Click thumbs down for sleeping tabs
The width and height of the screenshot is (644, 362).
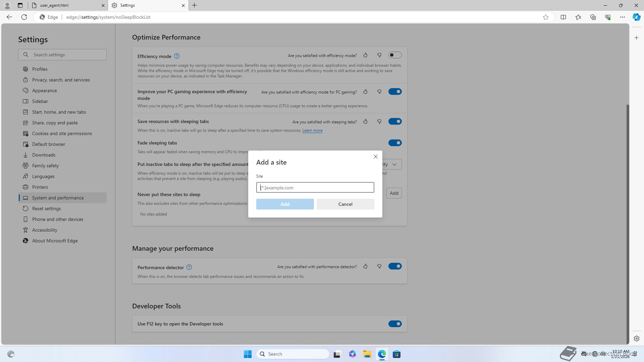coord(379,122)
